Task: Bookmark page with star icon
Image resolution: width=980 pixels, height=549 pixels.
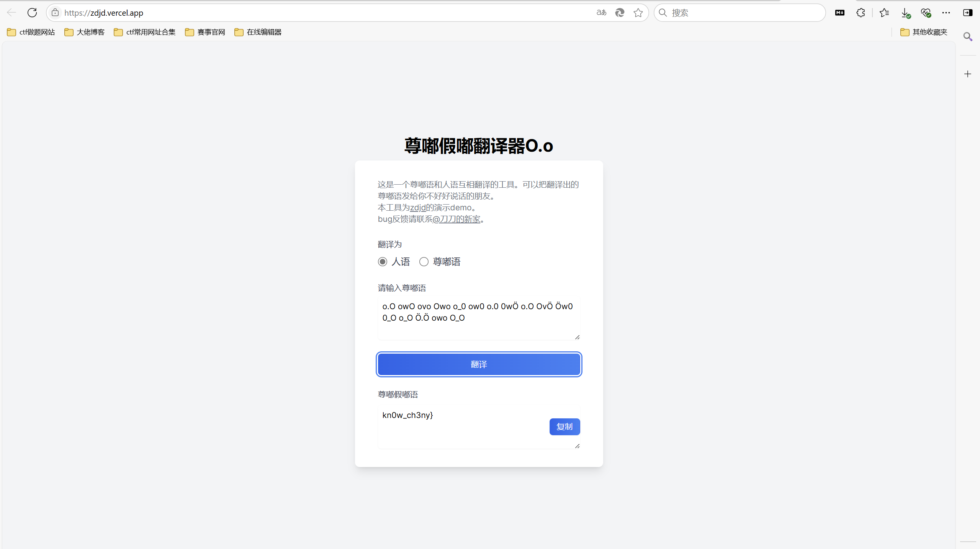Action: point(638,13)
